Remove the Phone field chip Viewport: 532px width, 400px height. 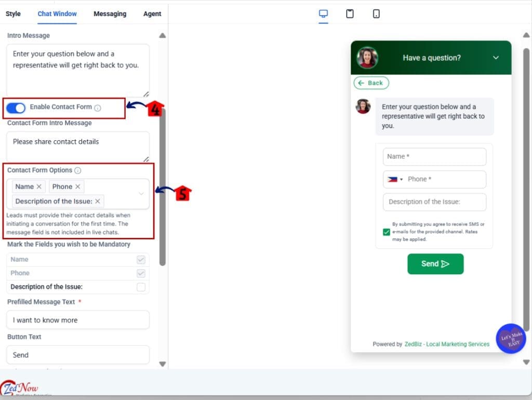(x=78, y=186)
